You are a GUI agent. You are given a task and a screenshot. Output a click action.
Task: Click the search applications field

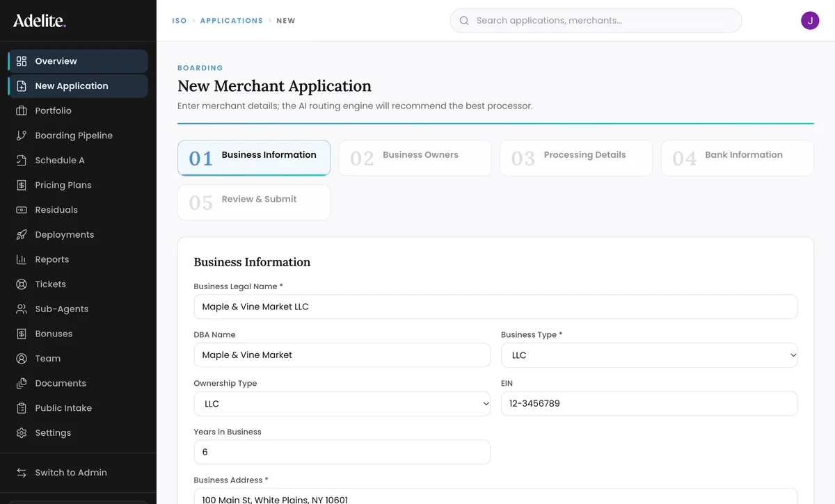click(596, 21)
